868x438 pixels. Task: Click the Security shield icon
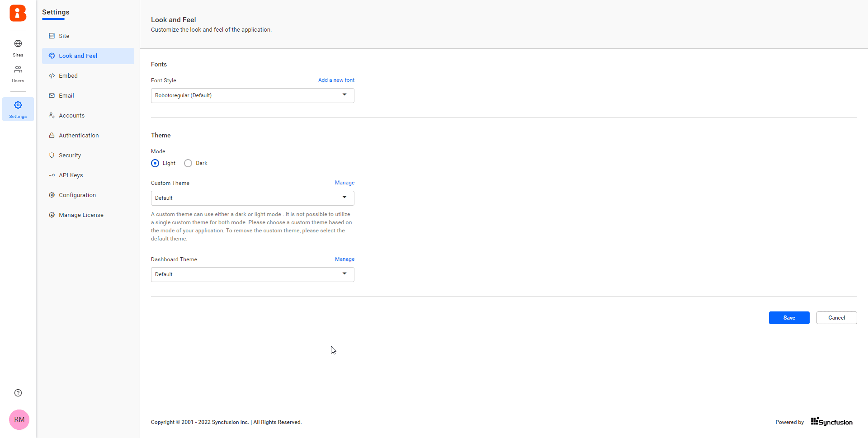[52, 155]
